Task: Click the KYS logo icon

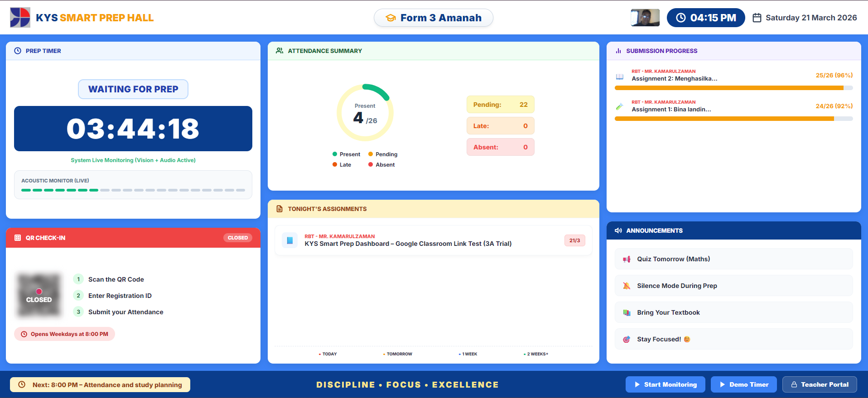Action: click(x=20, y=18)
